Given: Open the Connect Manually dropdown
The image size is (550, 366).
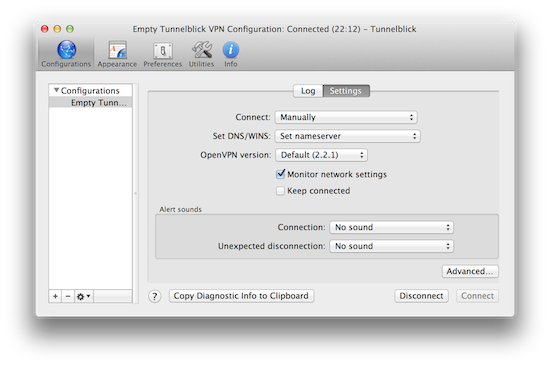Looking at the screenshot, I should (x=346, y=117).
